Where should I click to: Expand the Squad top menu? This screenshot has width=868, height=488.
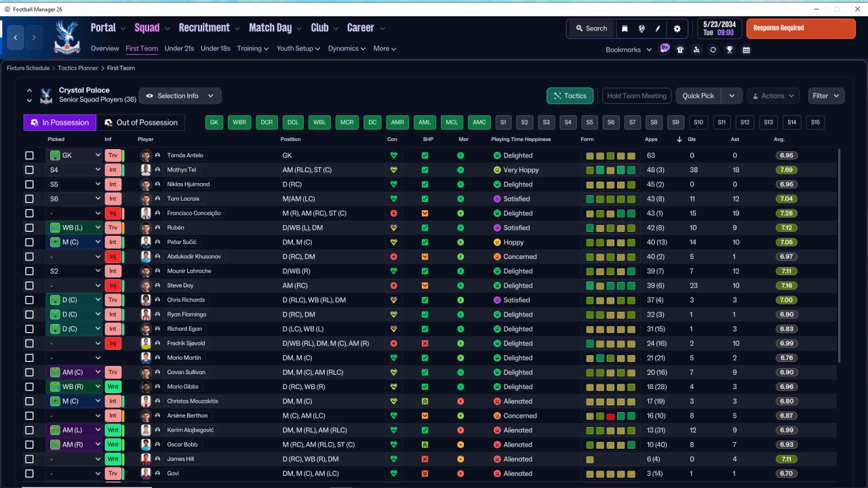point(152,28)
